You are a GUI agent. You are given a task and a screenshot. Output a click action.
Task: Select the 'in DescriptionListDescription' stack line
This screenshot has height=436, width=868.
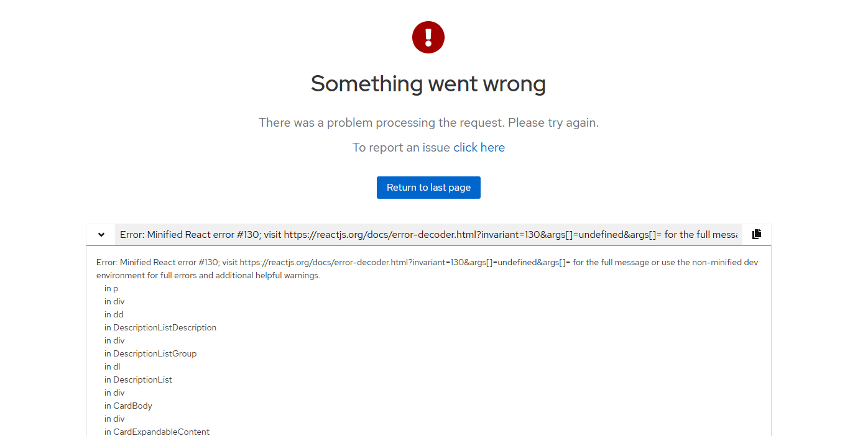pos(160,327)
